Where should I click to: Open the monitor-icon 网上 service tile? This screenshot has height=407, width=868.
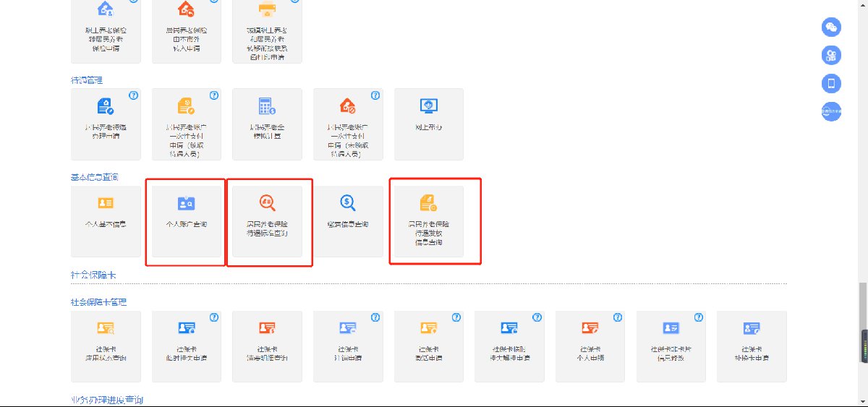[x=428, y=124]
